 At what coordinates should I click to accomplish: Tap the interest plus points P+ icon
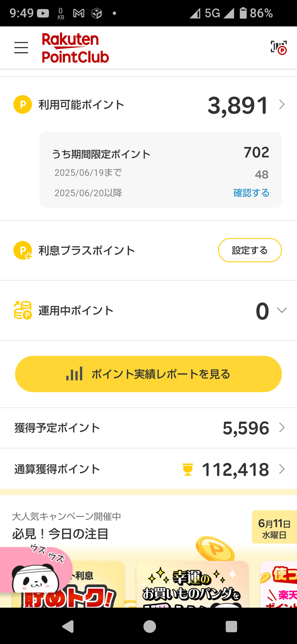23,250
